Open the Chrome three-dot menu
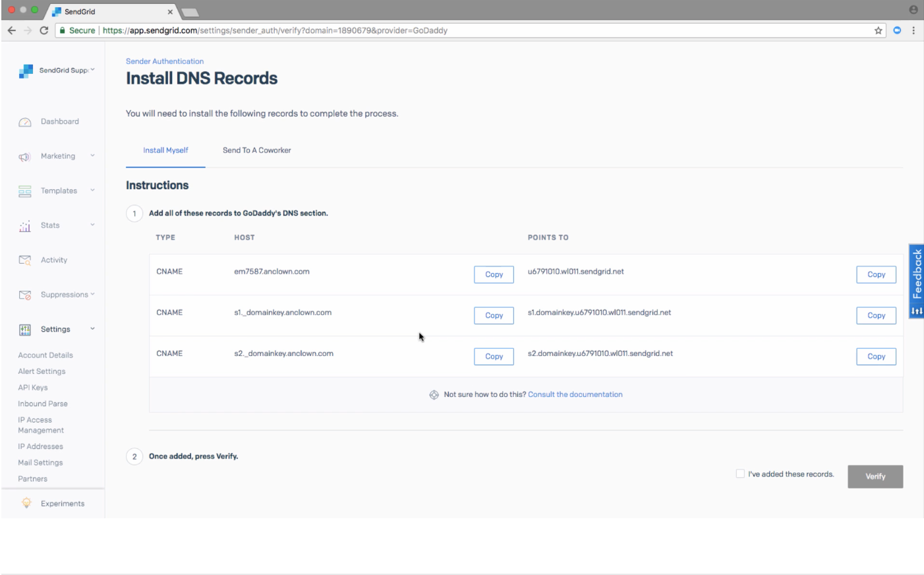Screen dimensions: 924x575 (913, 30)
